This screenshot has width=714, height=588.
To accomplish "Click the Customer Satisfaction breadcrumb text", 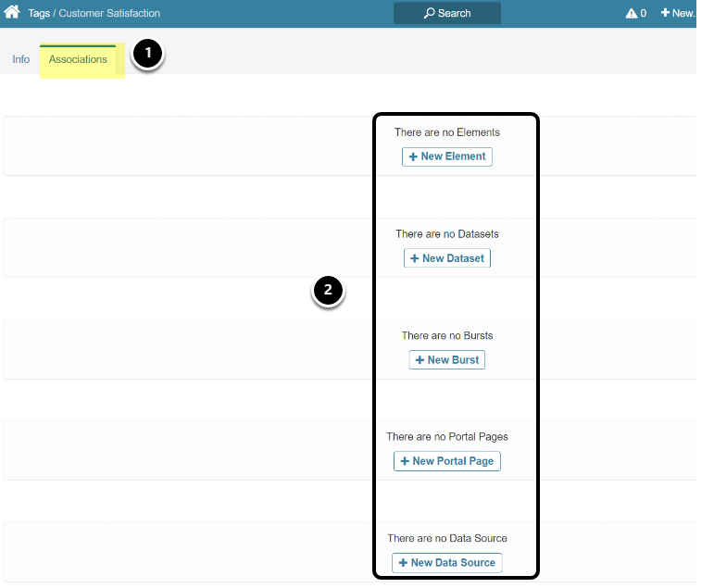I will tap(109, 13).
